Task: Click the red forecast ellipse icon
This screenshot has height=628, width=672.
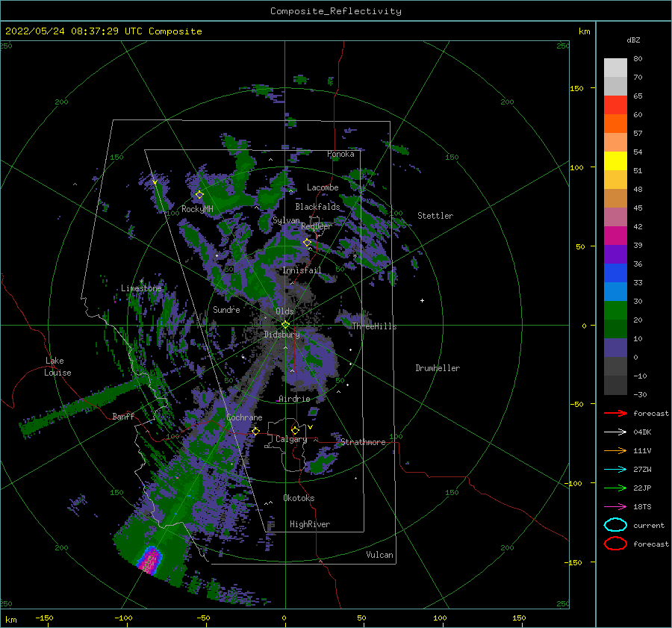Action: click(x=615, y=544)
